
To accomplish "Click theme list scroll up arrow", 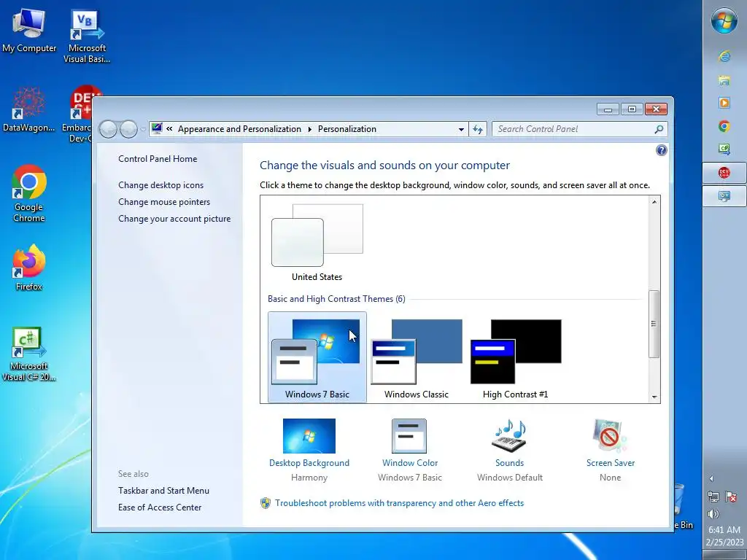I will 654,202.
